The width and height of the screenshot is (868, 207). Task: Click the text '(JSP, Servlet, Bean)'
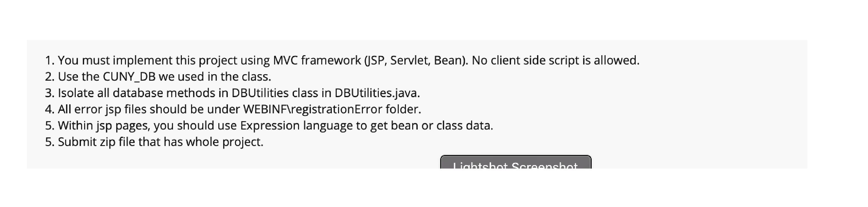point(416,61)
